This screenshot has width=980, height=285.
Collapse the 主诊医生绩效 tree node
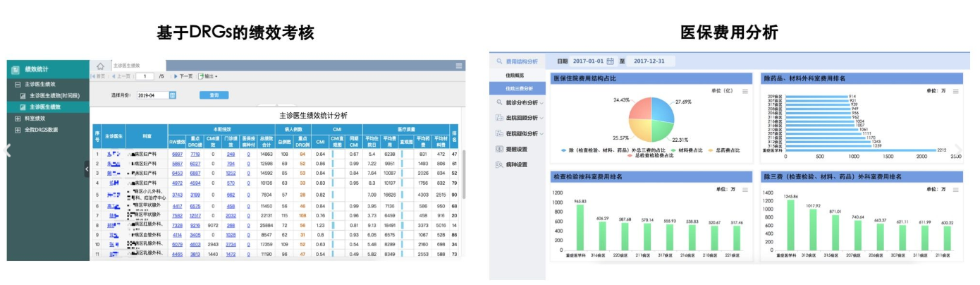(18, 84)
